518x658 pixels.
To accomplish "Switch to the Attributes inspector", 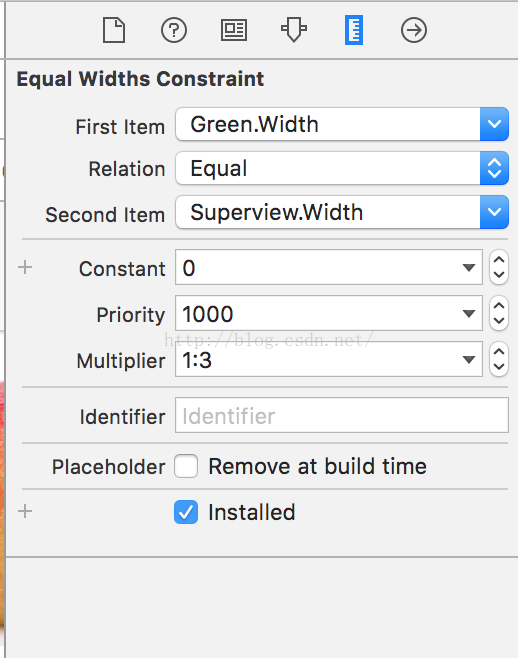I will click(294, 30).
